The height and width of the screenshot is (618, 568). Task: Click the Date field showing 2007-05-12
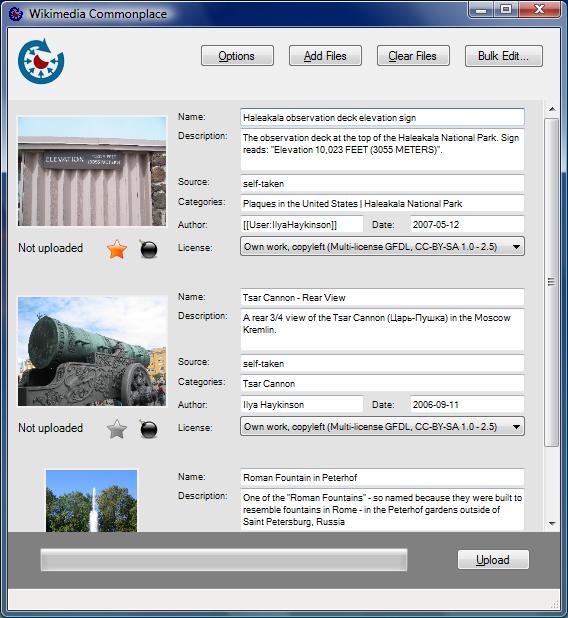(x=467, y=224)
